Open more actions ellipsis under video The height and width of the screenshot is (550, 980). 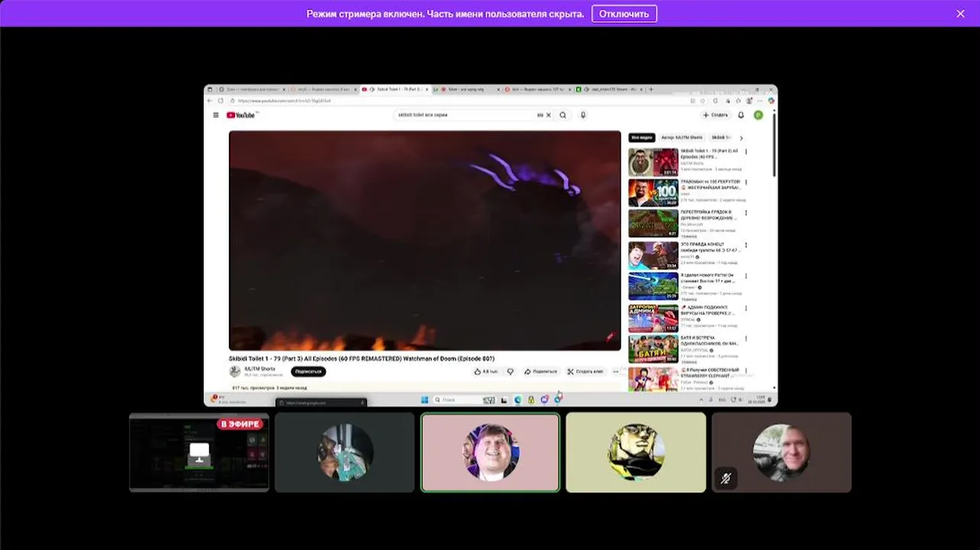(x=616, y=371)
